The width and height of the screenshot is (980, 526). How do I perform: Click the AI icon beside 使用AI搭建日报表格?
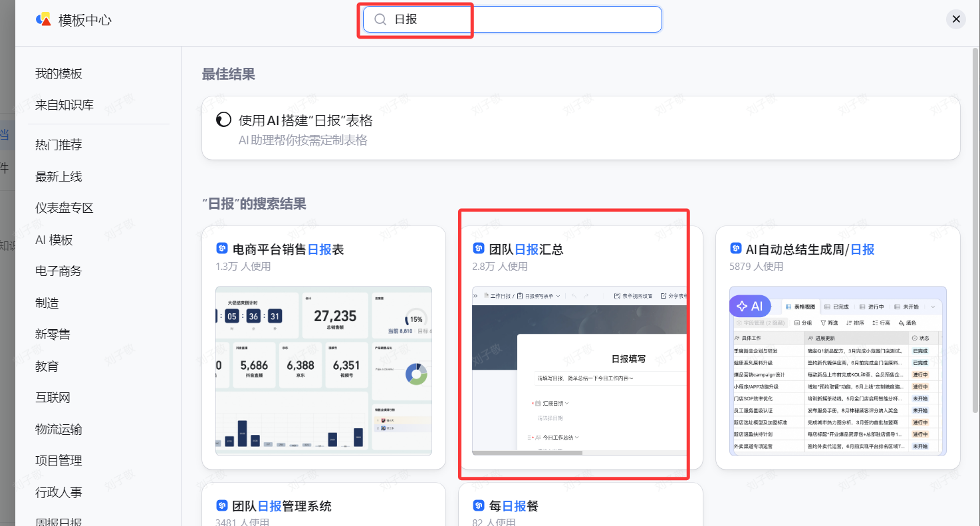[x=223, y=119]
